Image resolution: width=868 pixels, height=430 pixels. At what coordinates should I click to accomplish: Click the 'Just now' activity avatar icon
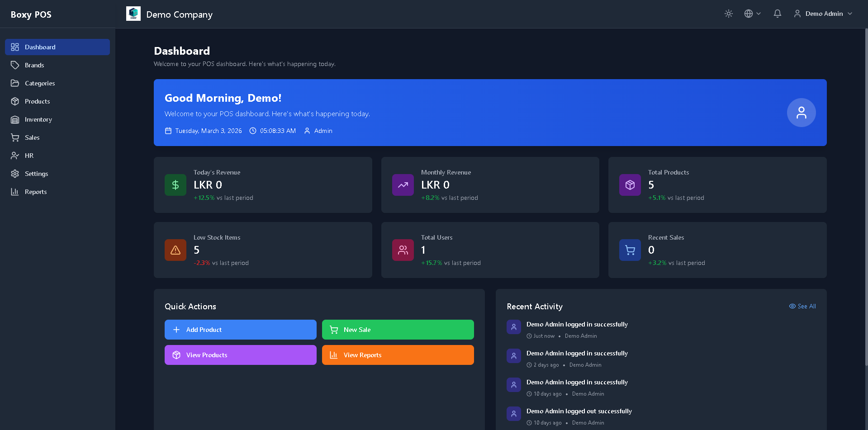pos(514,327)
